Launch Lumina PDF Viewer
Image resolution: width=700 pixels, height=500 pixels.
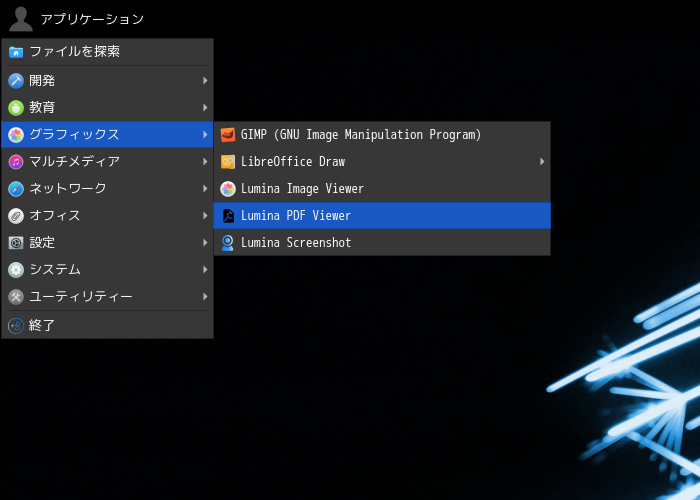tap(382, 216)
